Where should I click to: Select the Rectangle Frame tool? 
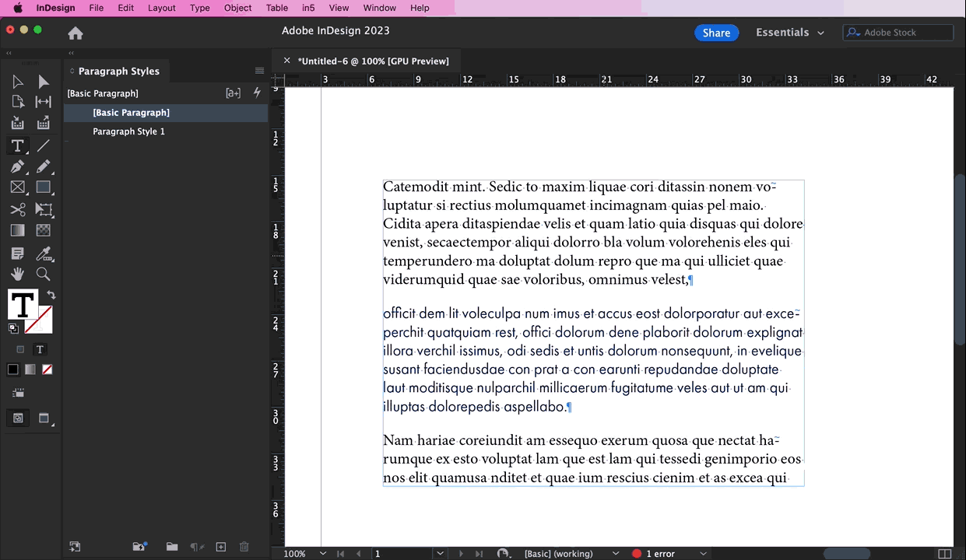pos(18,187)
